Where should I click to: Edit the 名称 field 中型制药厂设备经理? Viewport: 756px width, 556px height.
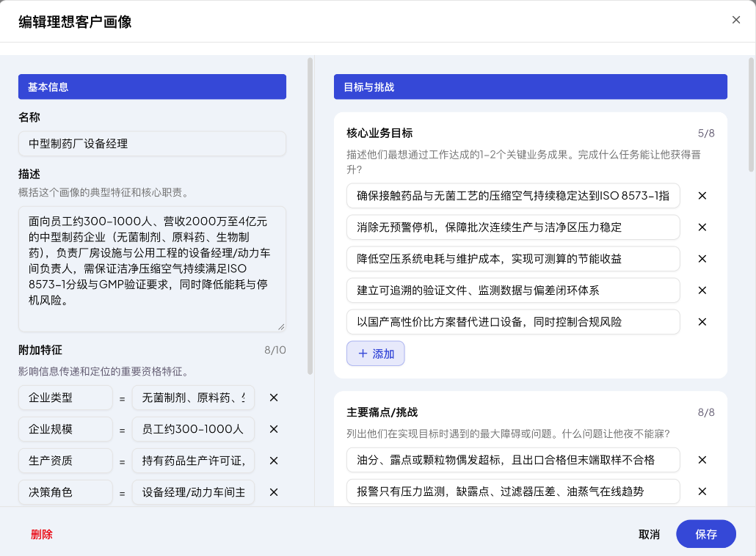[x=153, y=144]
